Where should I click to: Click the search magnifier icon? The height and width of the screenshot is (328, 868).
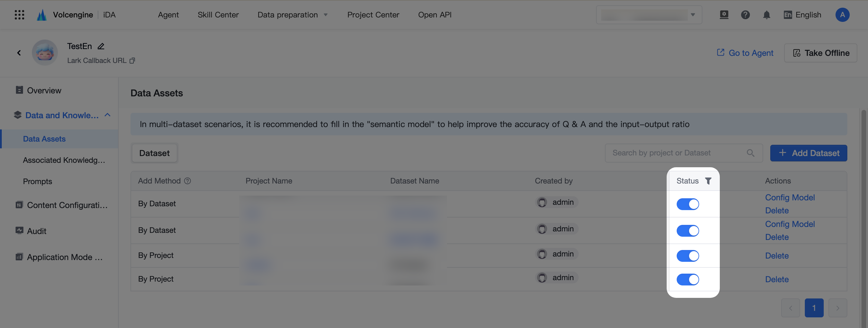pyautogui.click(x=750, y=153)
